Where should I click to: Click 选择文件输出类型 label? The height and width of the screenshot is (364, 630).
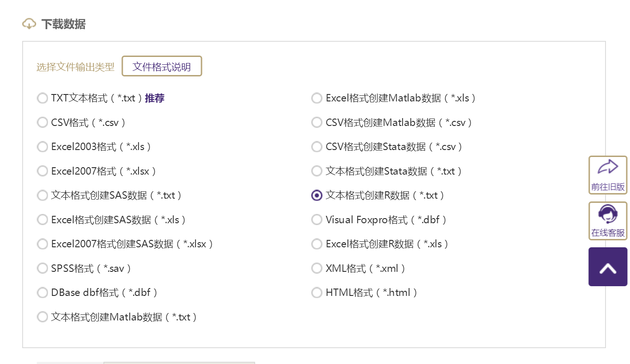coord(76,67)
